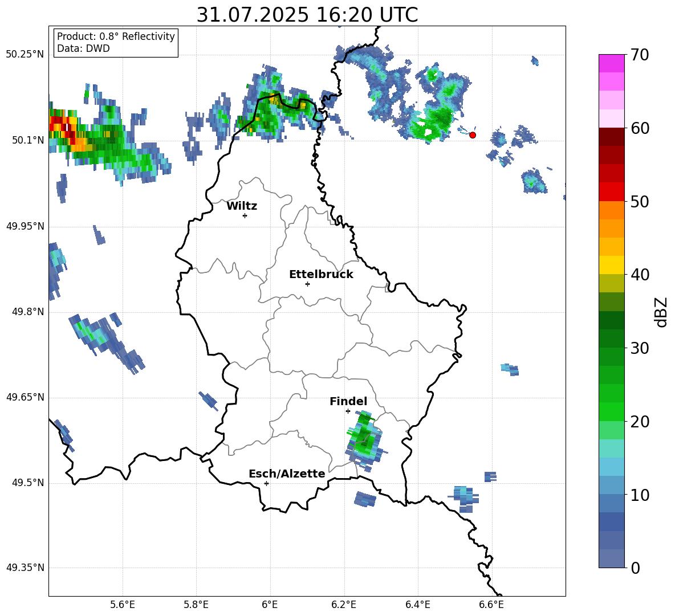
Task: Click the magenta top segment of colorbar
Action: (x=611, y=64)
